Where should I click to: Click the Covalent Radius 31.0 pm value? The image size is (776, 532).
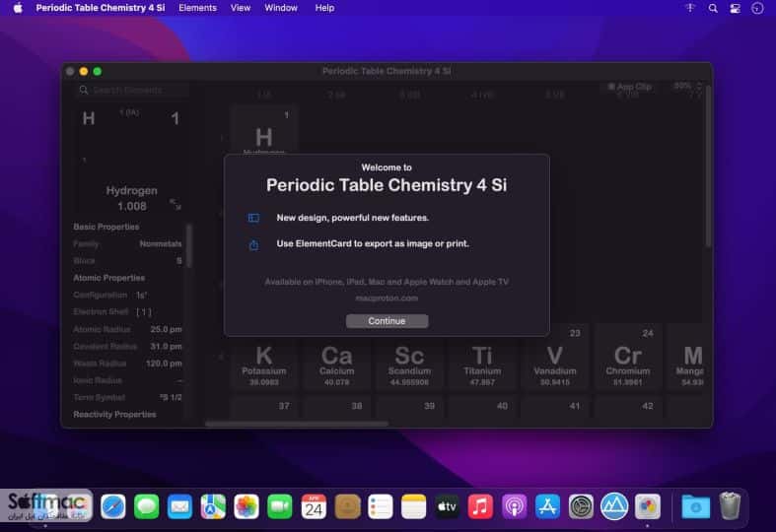[x=166, y=347]
